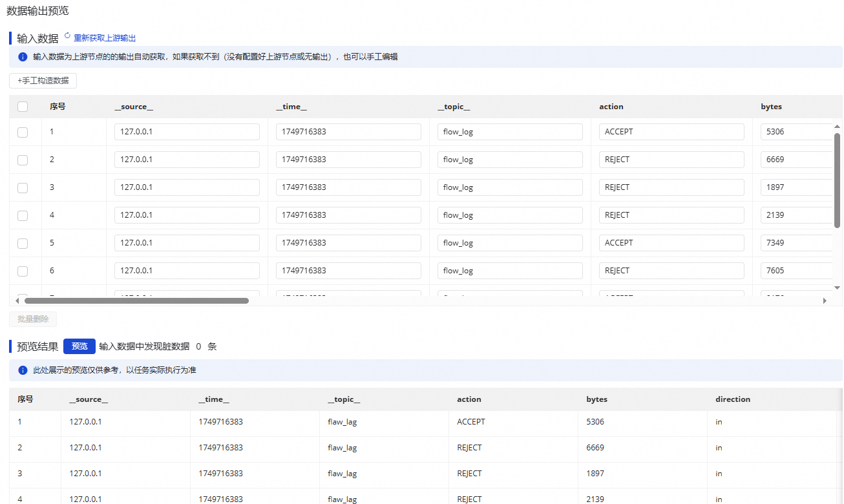Screen dimensions: 844x504
Task: Click the __source__ column header in the input table
Action: pos(134,107)
